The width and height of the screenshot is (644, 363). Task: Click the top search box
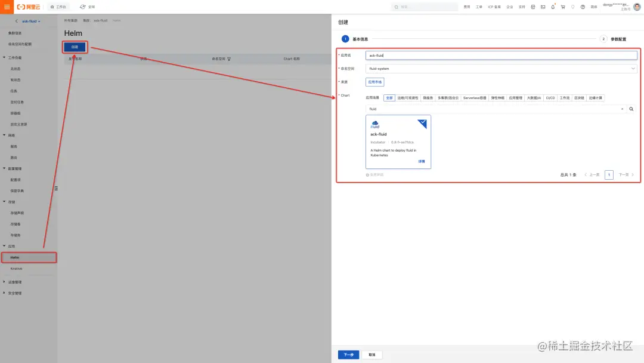point(425,7)
